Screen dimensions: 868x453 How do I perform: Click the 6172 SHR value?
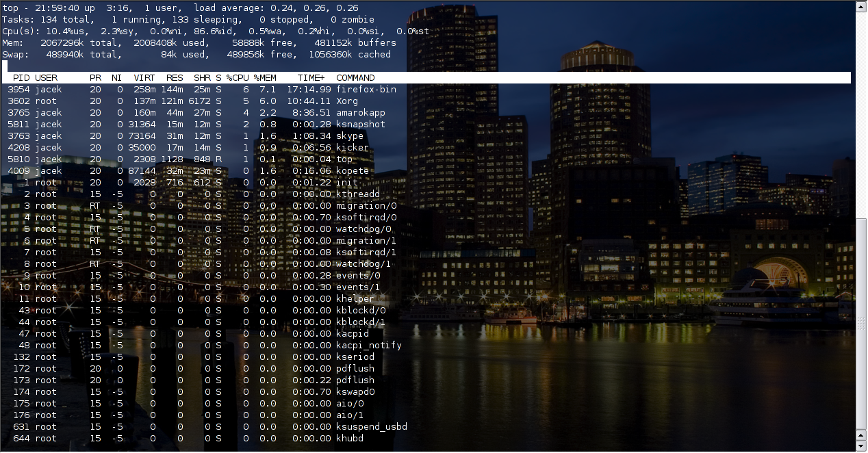[199, 101]
